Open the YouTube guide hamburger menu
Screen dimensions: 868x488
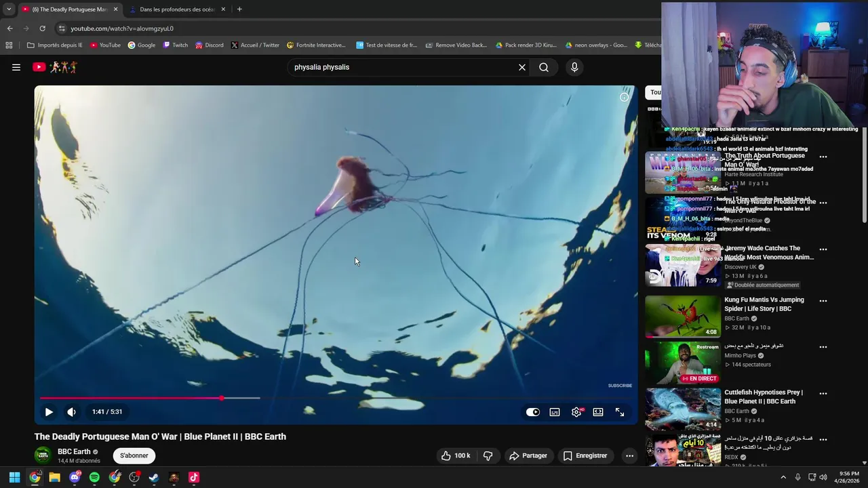(x=16, y=67)
